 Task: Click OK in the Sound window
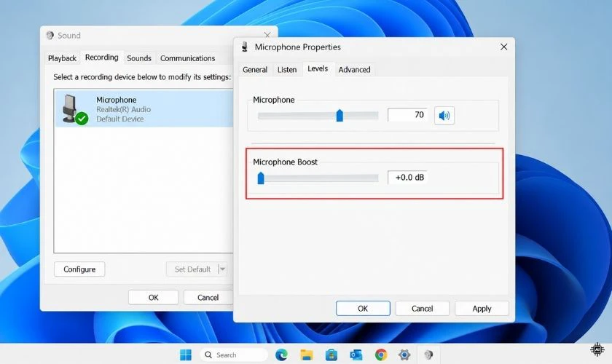pyautogui.click(x=154, y=297)
